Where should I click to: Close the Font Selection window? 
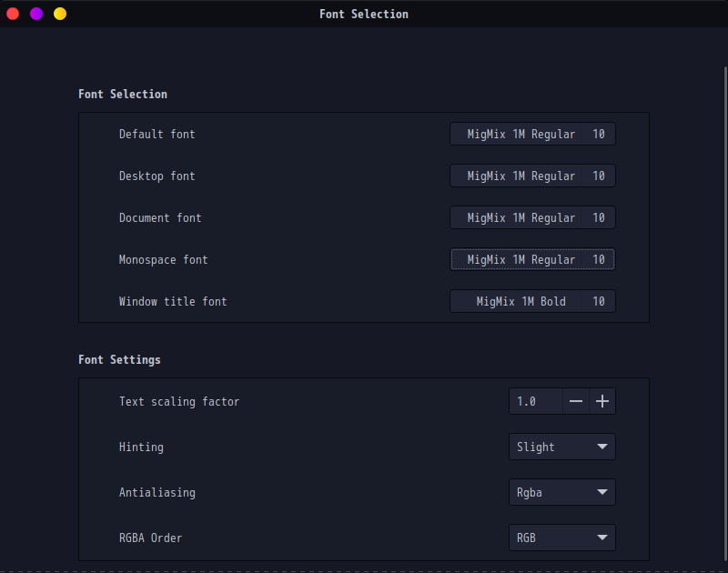[x=13, y=14]
